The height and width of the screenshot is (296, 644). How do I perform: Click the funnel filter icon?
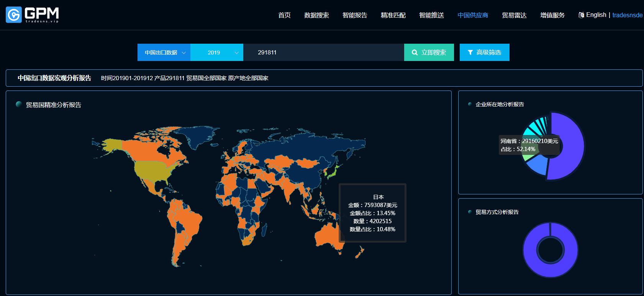470,53
